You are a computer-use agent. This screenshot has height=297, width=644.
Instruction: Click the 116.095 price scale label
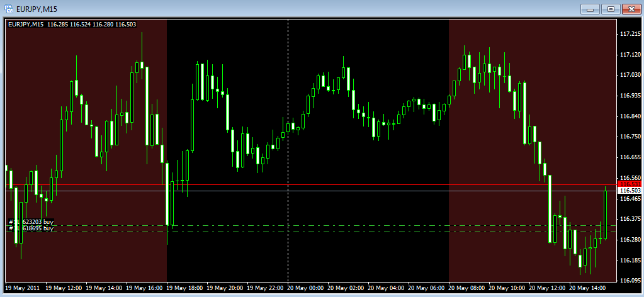630,281
